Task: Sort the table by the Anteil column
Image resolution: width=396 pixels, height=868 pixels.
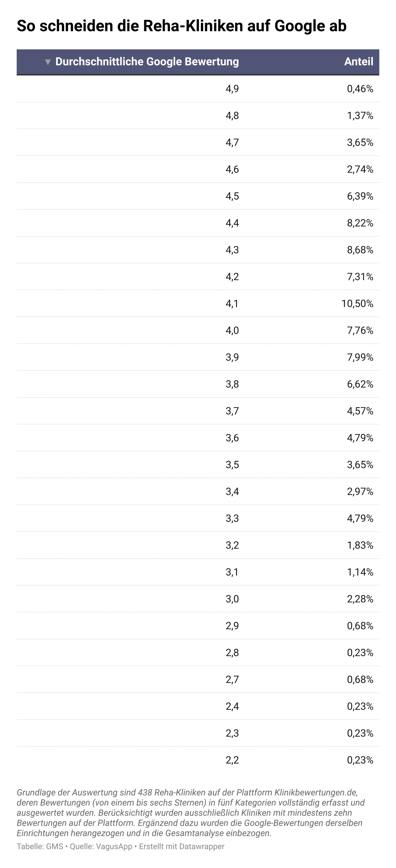Action: tap(358, 62)
